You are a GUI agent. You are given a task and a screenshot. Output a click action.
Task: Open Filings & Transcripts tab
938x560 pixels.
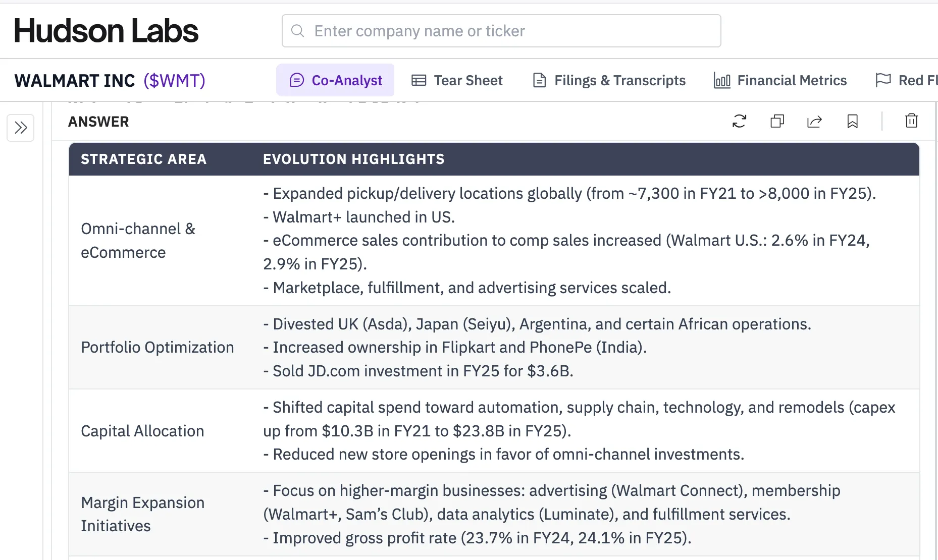[x=609, y=80]
